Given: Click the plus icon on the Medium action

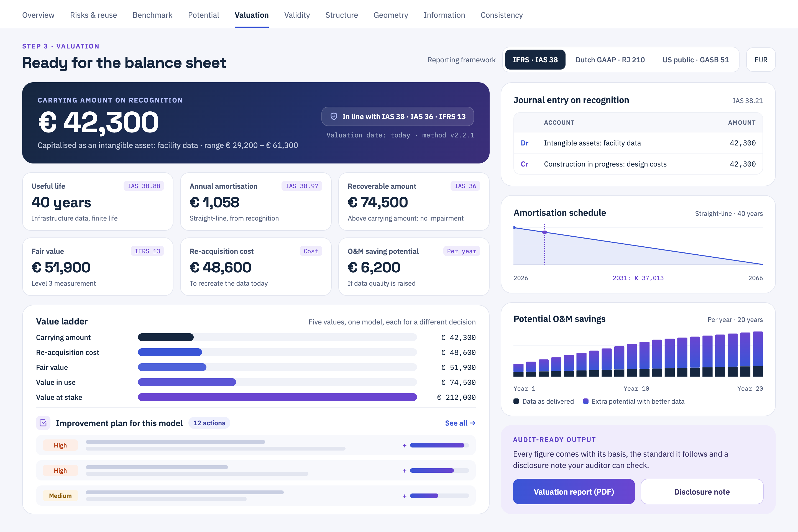Looking at the screenshot, I should (x=405, y=496).
